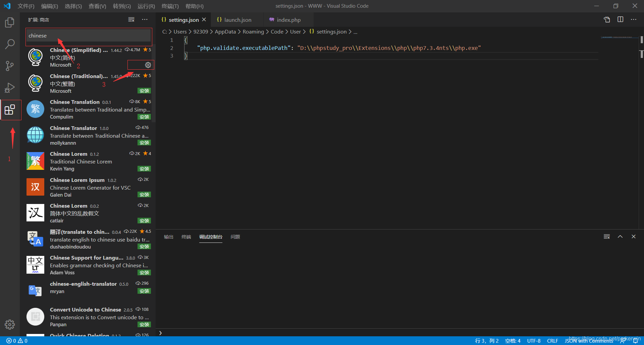Image resolution: width=644 pixels, height=345 pixels.
Task: Open changes icon in editor toolbar
Action: [x=607, y=20]
